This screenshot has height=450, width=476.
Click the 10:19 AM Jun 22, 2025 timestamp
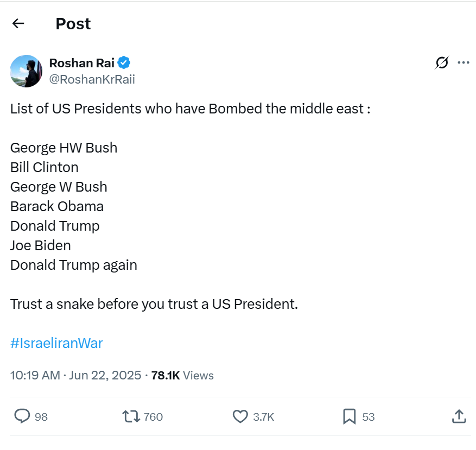tap(75, 375)
